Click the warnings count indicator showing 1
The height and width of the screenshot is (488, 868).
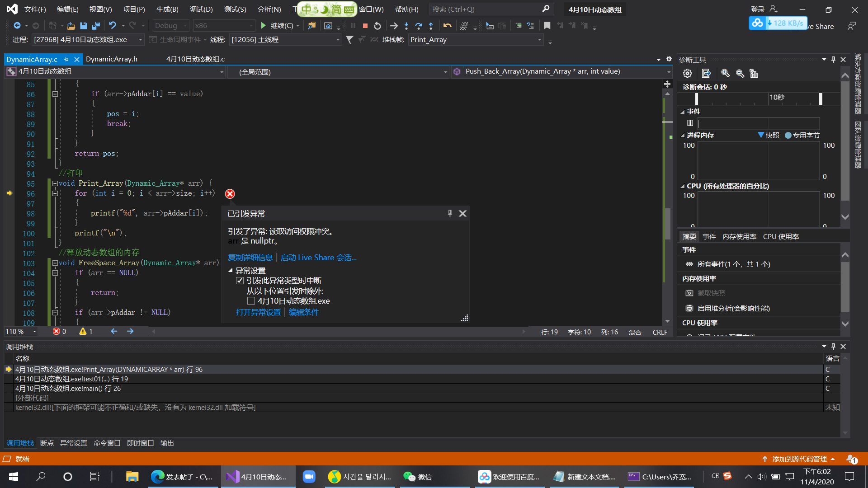point(86,331)
